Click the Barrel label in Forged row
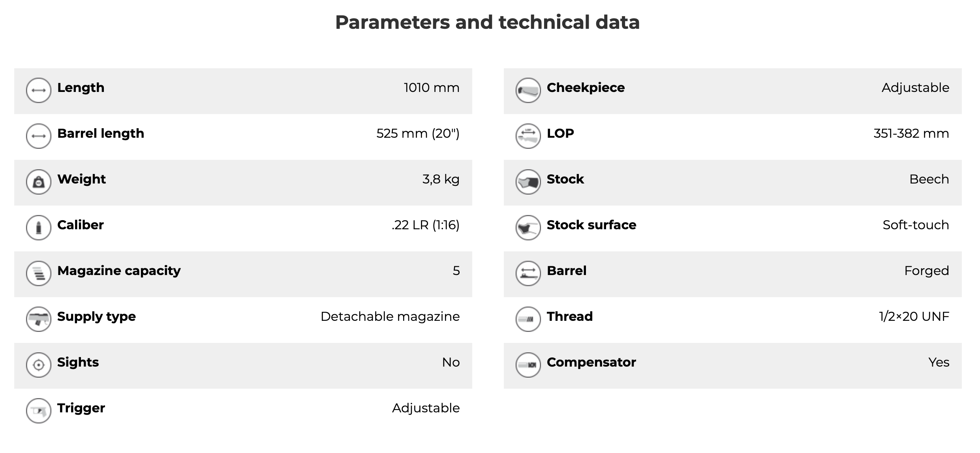980x453 pixels. pos(566,271)
